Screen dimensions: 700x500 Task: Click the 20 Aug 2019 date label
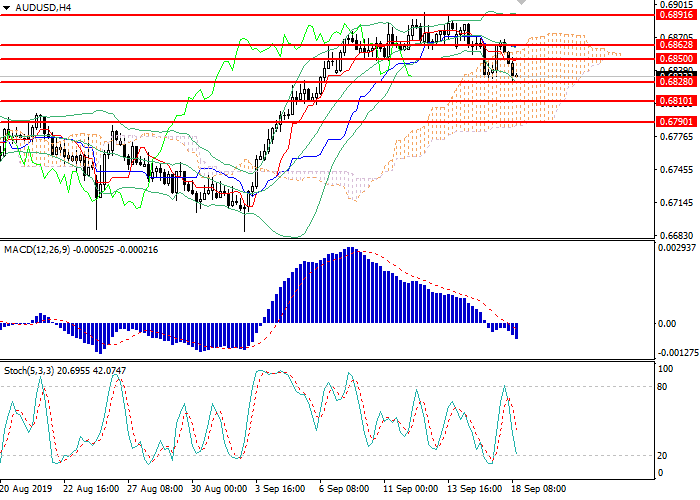click(29, 489)
